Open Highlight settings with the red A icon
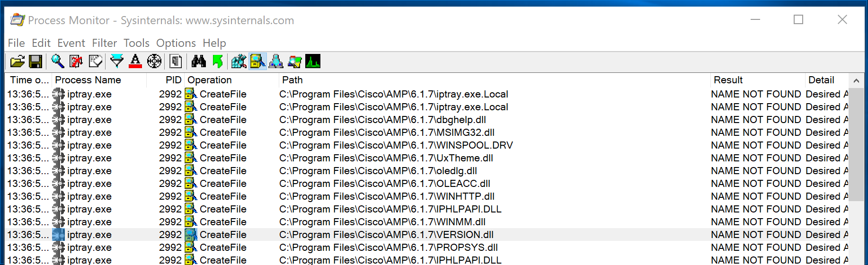This screenshot has height=265, width=868. point(135,61)
